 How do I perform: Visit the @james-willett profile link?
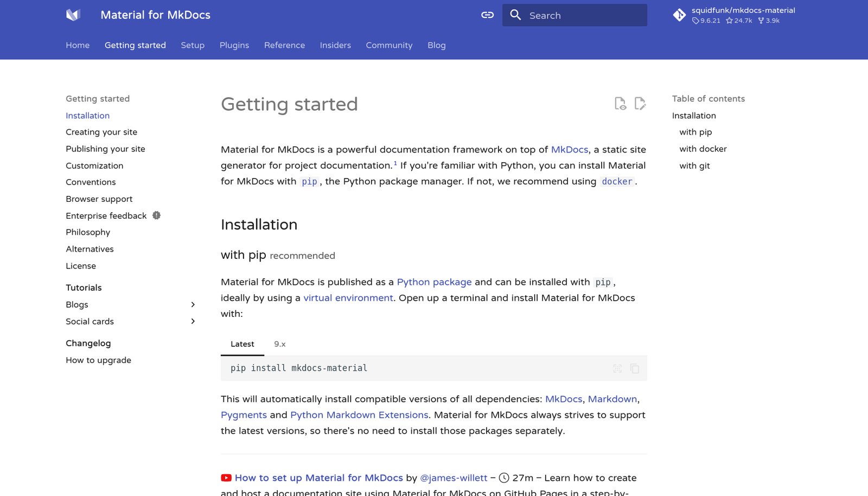tap(454, 478)
